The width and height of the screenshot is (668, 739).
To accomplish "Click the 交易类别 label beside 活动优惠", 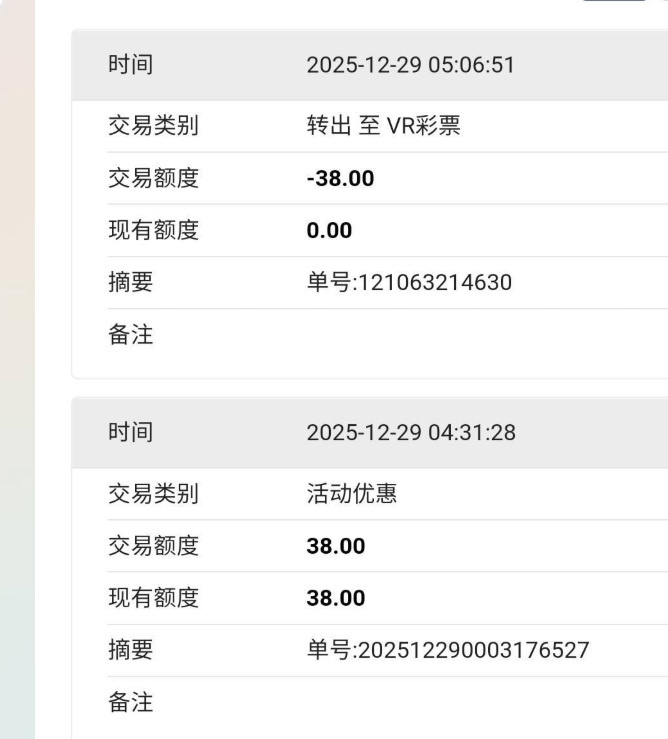I will coord(152,494).
